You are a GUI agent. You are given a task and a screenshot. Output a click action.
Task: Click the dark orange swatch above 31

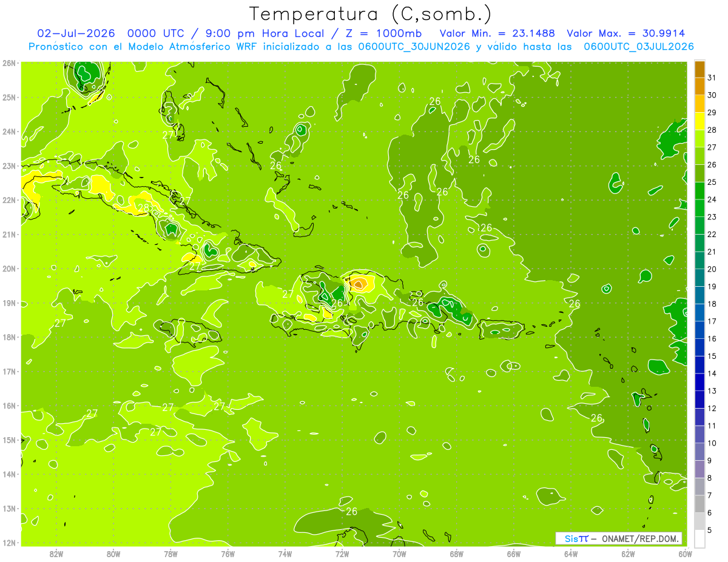tap(699, 69)
